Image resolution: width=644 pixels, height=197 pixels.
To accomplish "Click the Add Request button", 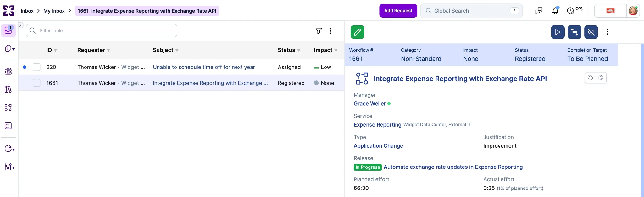I will pyautogui.click(x=398, y=11).
